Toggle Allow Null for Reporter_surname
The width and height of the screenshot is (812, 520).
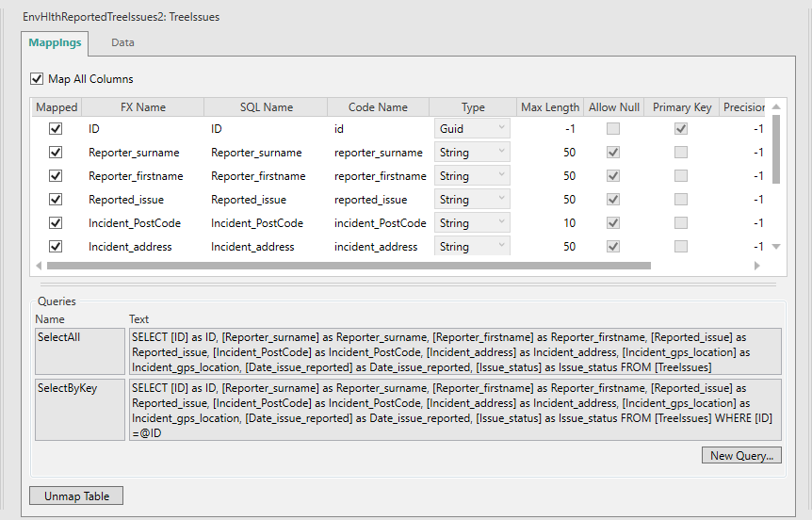coord(613,153)
